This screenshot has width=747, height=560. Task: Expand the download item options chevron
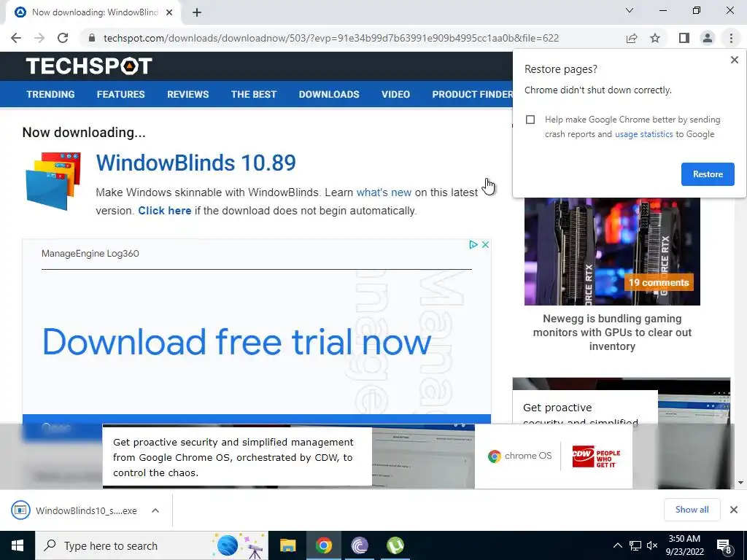click(x=155, y=510)
